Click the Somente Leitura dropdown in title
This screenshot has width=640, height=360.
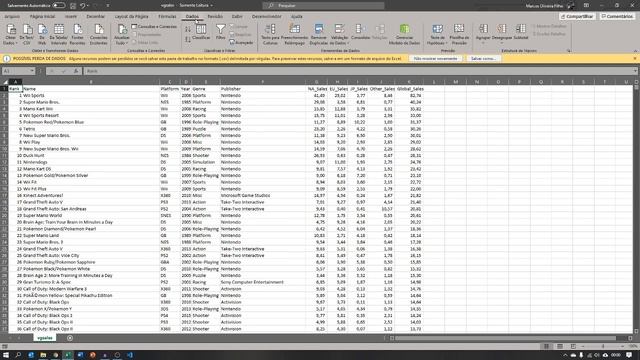(196, 6)
